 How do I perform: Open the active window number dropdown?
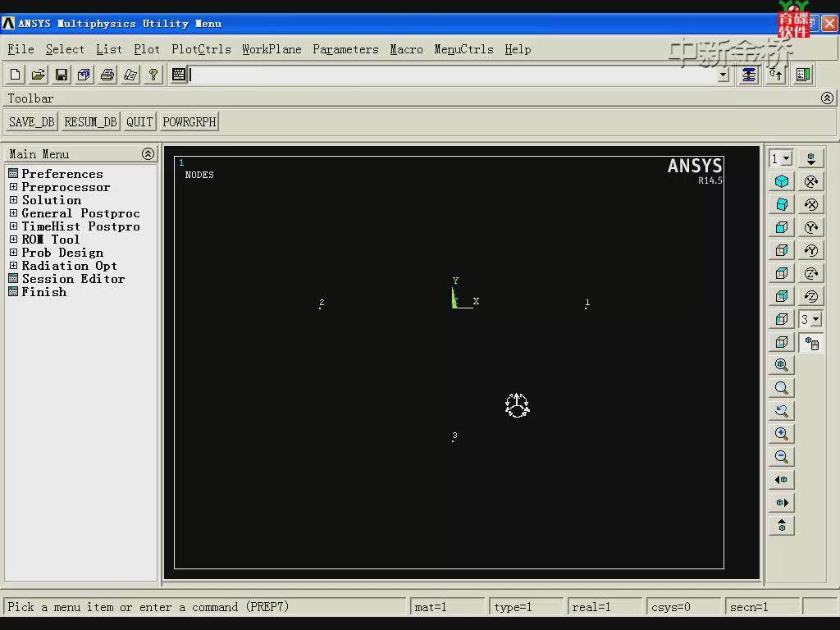(787, 158)
